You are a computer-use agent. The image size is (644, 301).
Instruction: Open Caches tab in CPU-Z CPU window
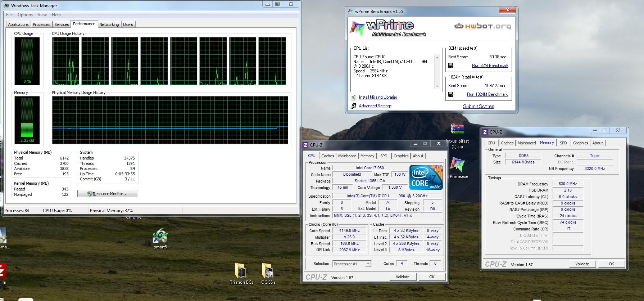click(x=327, y=156)
